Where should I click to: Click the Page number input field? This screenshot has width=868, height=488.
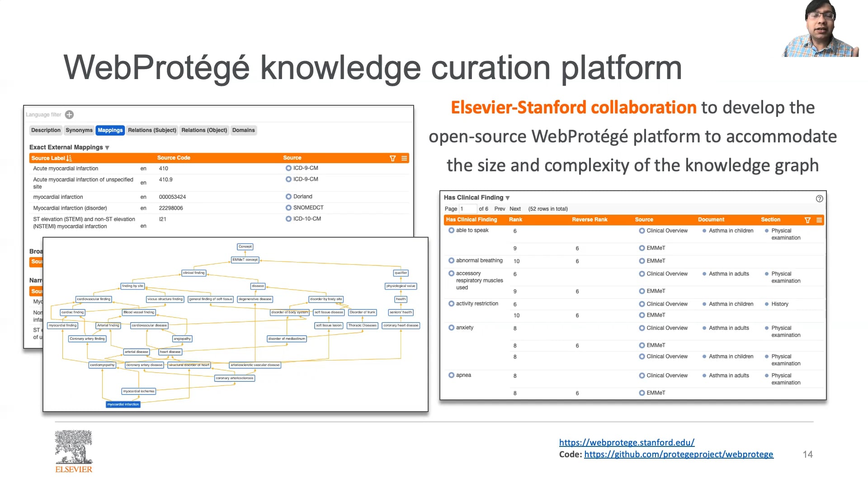pos(468,209)
